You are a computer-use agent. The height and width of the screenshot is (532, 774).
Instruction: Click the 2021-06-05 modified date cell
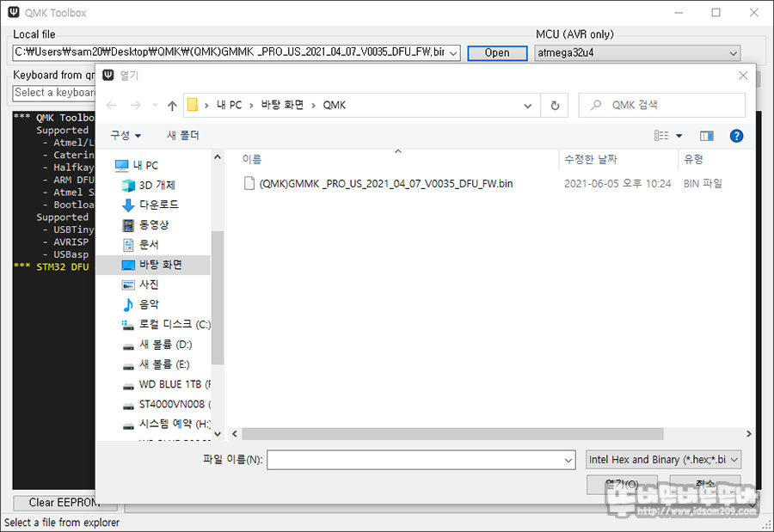(617, 184)
